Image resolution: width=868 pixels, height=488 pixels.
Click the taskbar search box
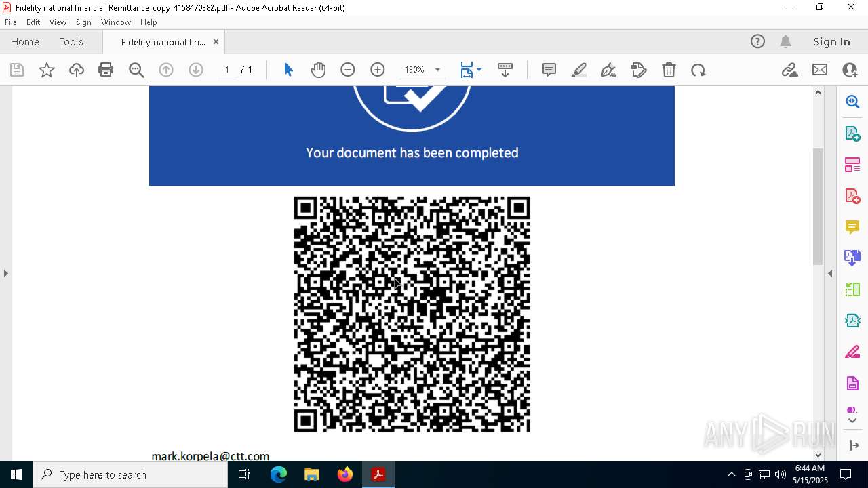click(x=130, y=474)
